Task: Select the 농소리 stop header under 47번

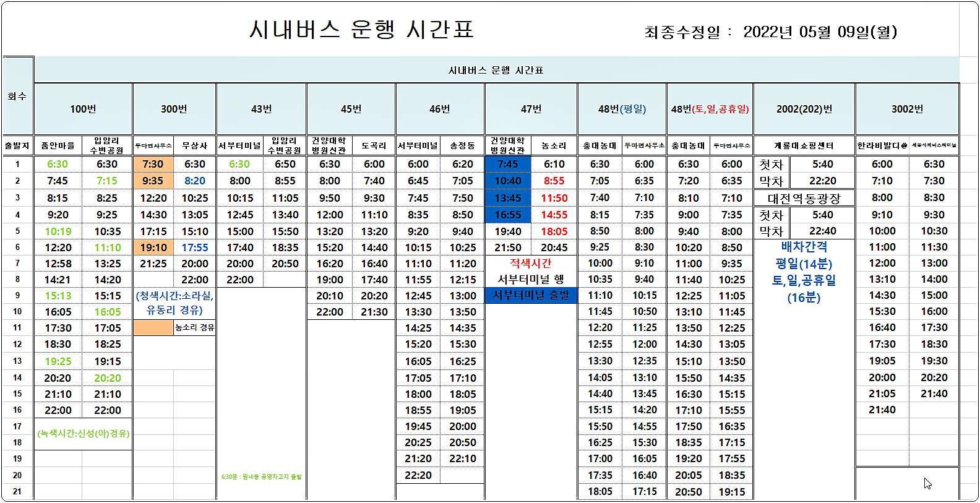Action: pos(554,145)
